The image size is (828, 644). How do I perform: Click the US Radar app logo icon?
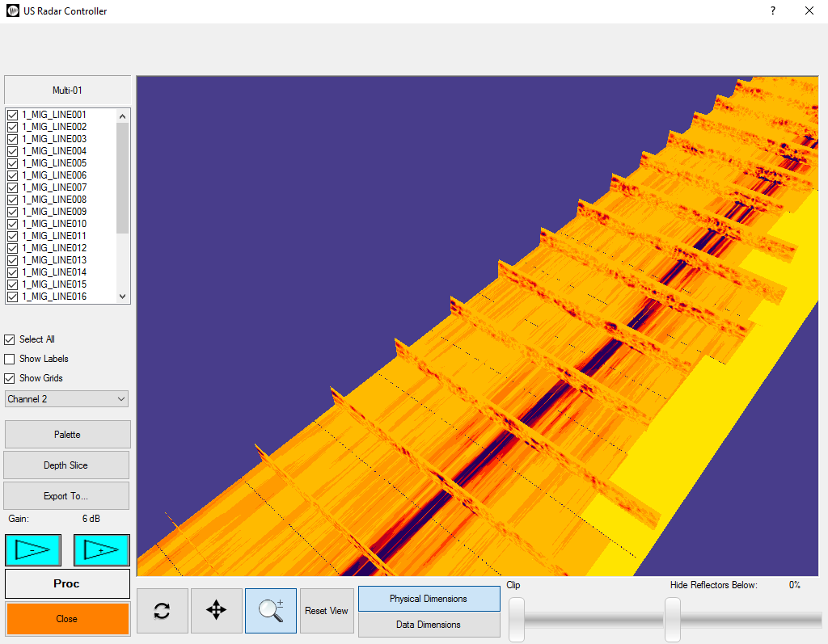(x=12, y=11)
